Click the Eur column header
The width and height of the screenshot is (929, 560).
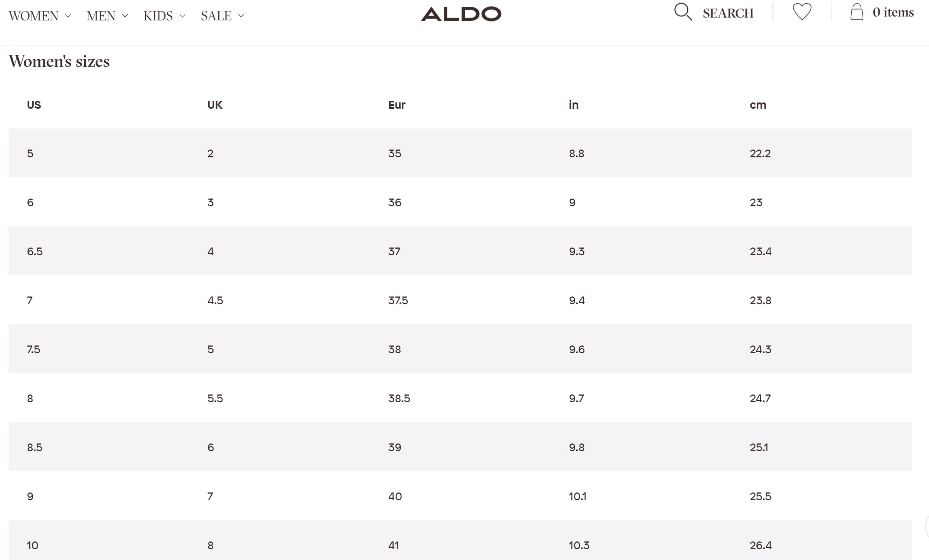click(x=397, y=105)
